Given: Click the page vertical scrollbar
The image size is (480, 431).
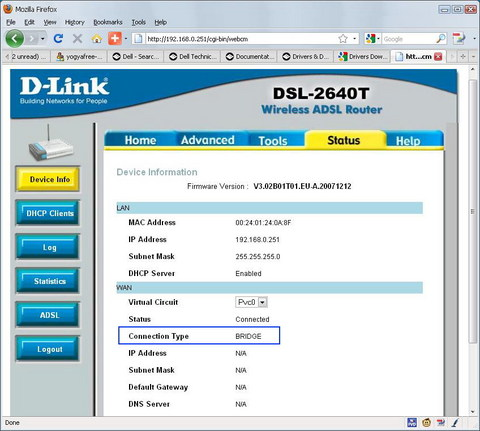Looking at the screenshot, I should [x=473, y=212].
